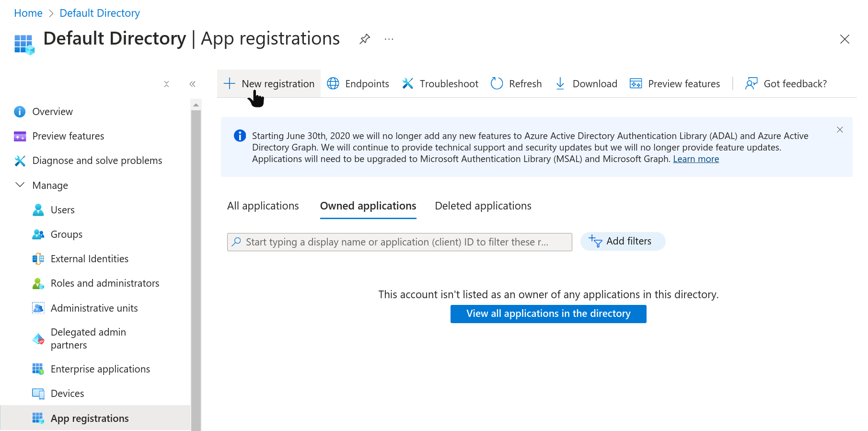The image size is (868, 431).
Task: Click the application filter search field
Action: (x=399, y=242)
